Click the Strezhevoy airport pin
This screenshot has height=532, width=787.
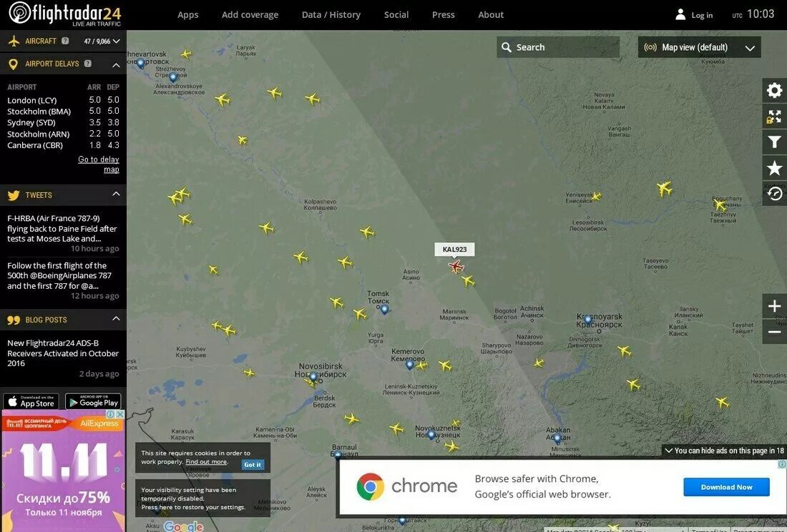(x=173, y=78)
